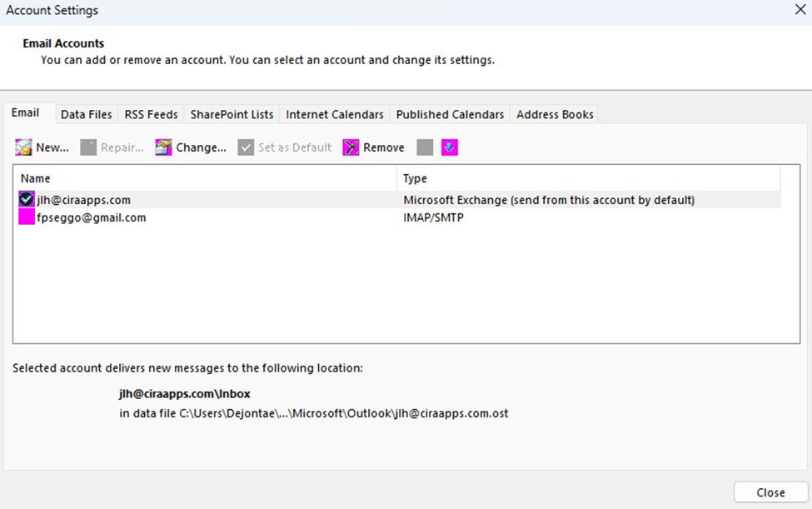Click the Remove account X icon
Screen dimensions: 812x509
click(x=351, y=147)
